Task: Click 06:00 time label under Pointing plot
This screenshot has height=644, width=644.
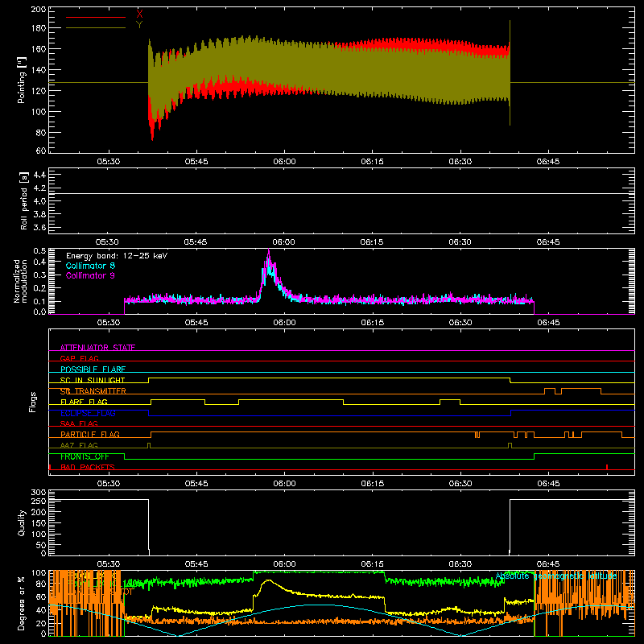Action: (x=284, y=162)
